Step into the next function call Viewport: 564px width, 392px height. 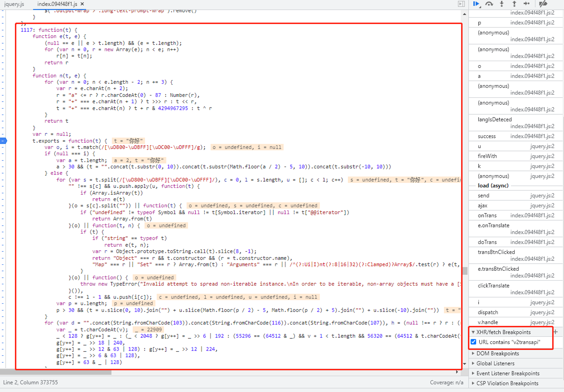pos(502,4)
